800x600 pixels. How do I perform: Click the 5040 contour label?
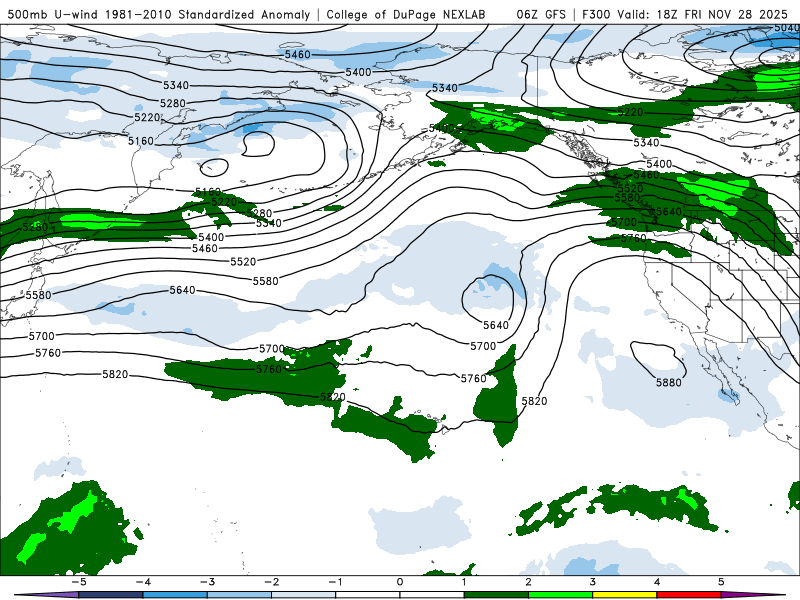click(x=786, y=28)
